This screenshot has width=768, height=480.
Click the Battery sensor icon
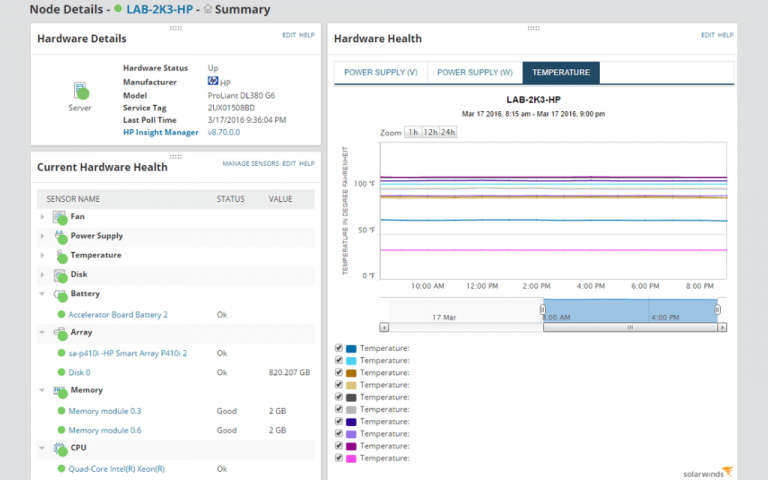59,294
